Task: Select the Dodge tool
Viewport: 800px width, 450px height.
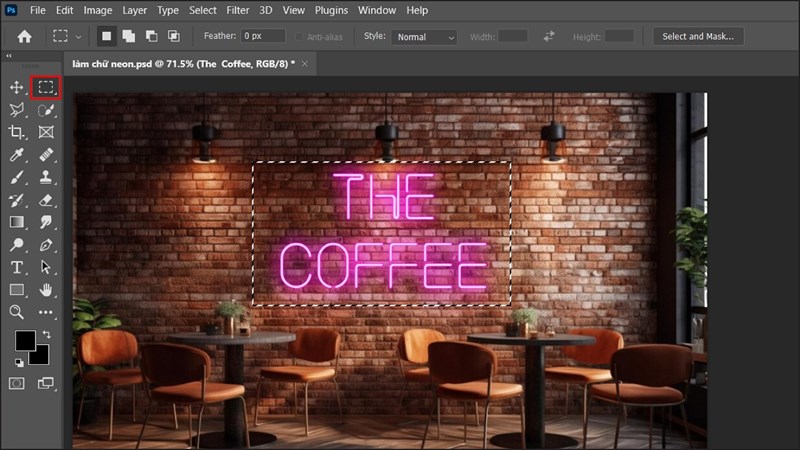Action: point(16,244)
